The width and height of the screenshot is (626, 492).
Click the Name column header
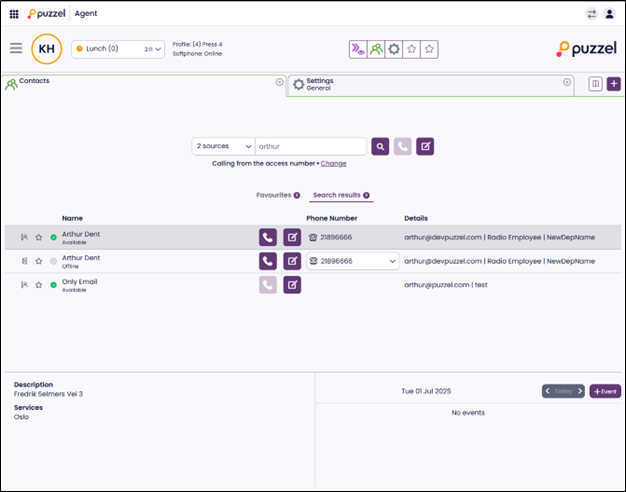72,218
